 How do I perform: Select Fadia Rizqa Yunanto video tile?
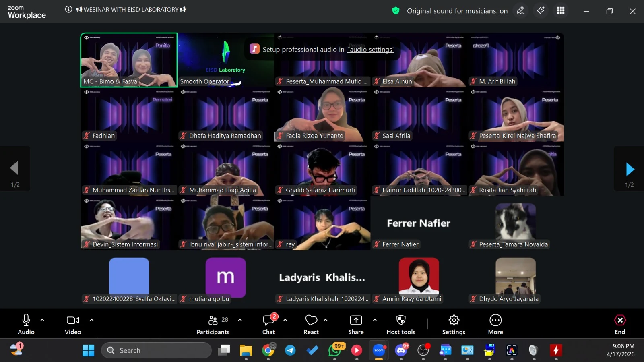pos(322,114)
